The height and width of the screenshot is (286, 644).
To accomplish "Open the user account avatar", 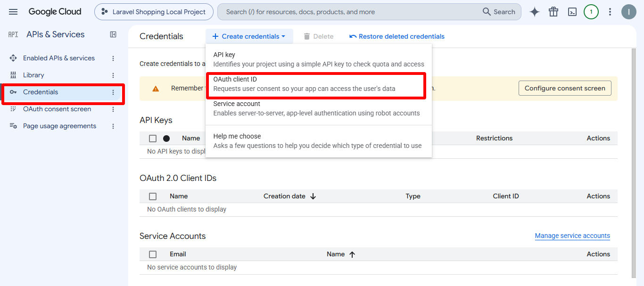I will click(x=629, y=12).
